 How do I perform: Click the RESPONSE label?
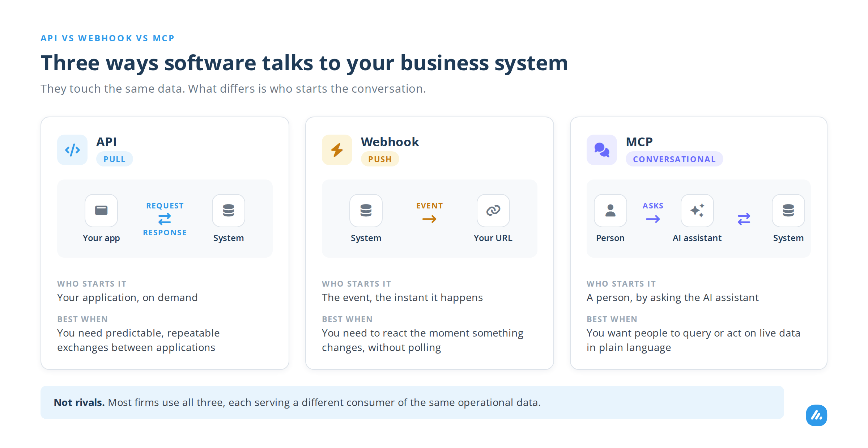(165, 232)
